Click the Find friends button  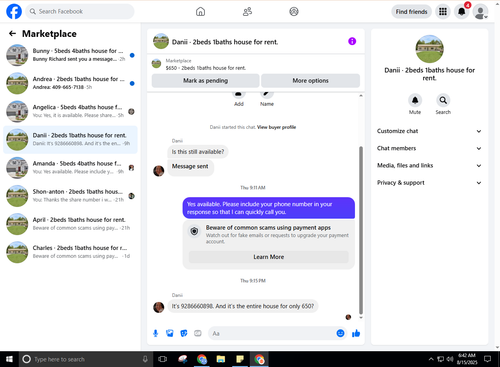point(411,12)
